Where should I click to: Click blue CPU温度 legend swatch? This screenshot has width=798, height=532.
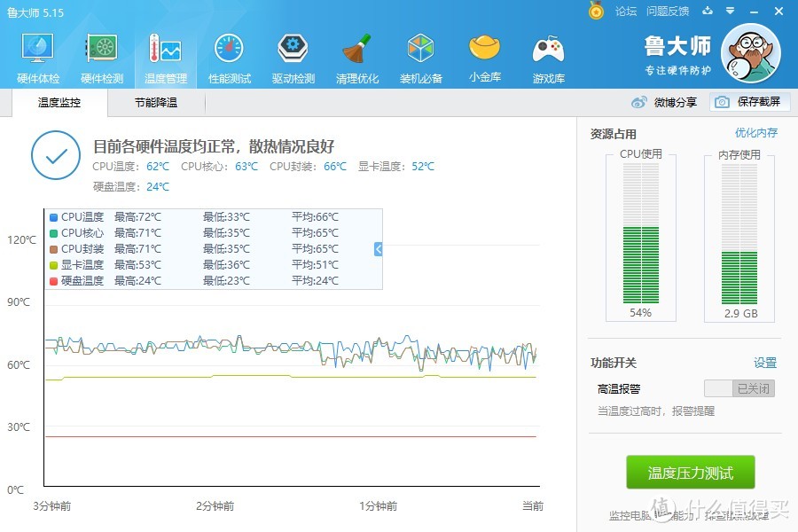point(53,217)
